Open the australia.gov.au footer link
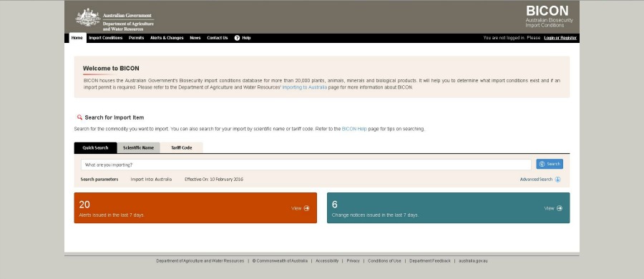 (x=473, y=261)
